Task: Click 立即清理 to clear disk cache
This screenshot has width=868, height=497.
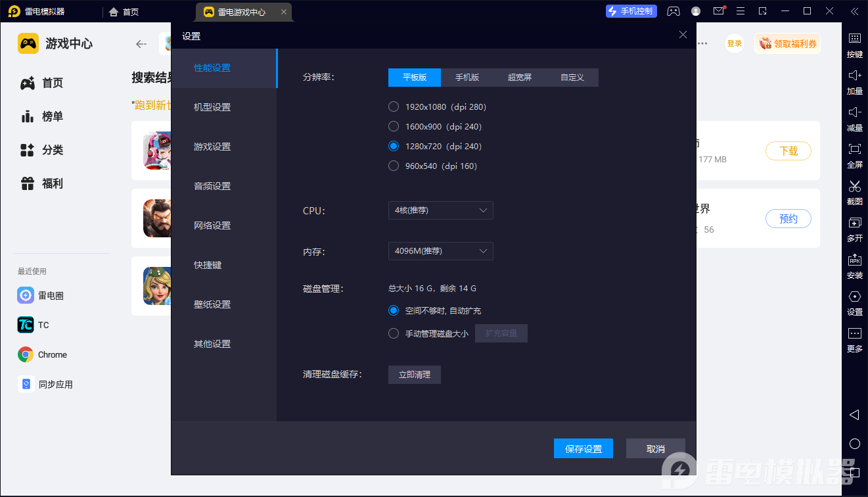Action: (414, 375)
